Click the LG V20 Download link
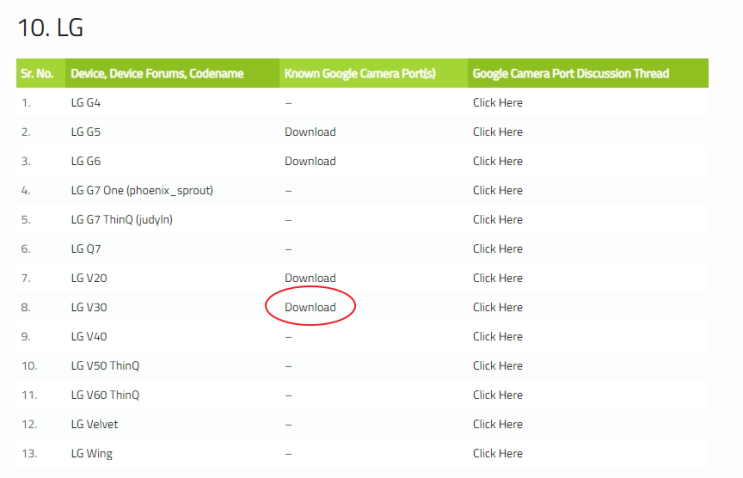 click(x=310, y=278)
